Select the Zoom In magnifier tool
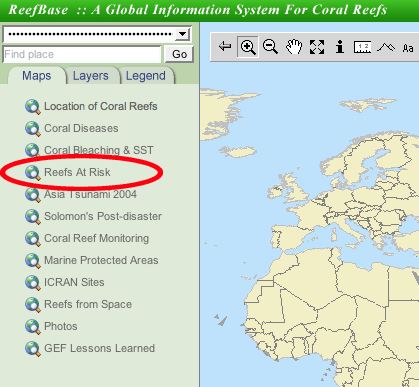Image resolution: width=419 pixels, height=387 pixels. 248,47
